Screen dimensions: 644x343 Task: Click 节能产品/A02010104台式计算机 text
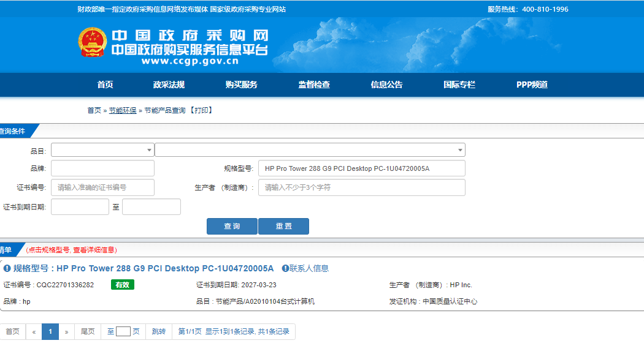tap(266, 301)
